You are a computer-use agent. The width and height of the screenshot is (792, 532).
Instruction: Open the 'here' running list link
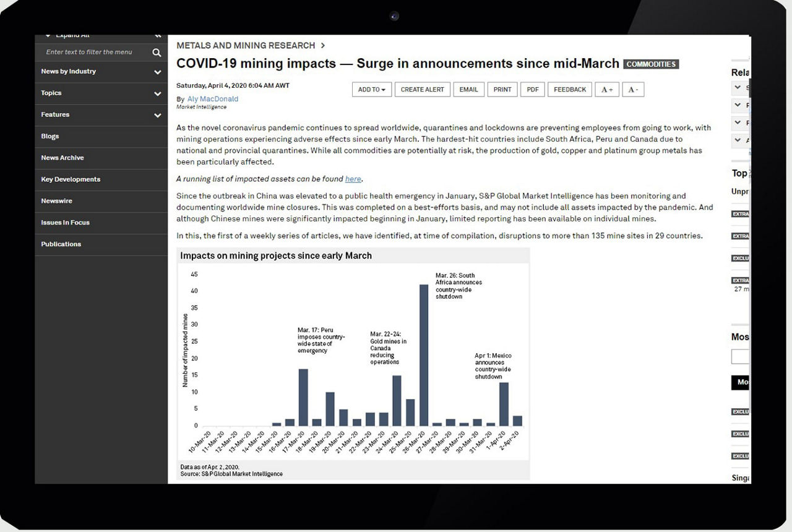(x=353, y=179)
